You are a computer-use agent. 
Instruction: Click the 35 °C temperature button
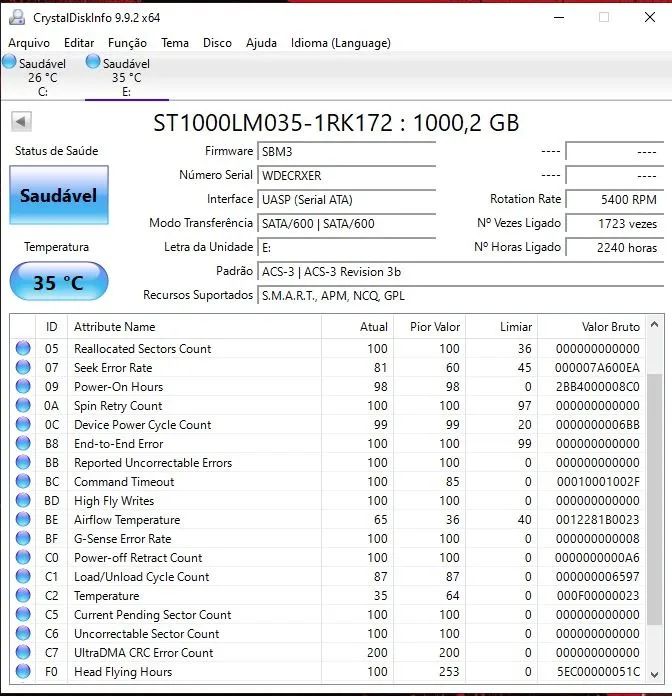tap(59, 282)
